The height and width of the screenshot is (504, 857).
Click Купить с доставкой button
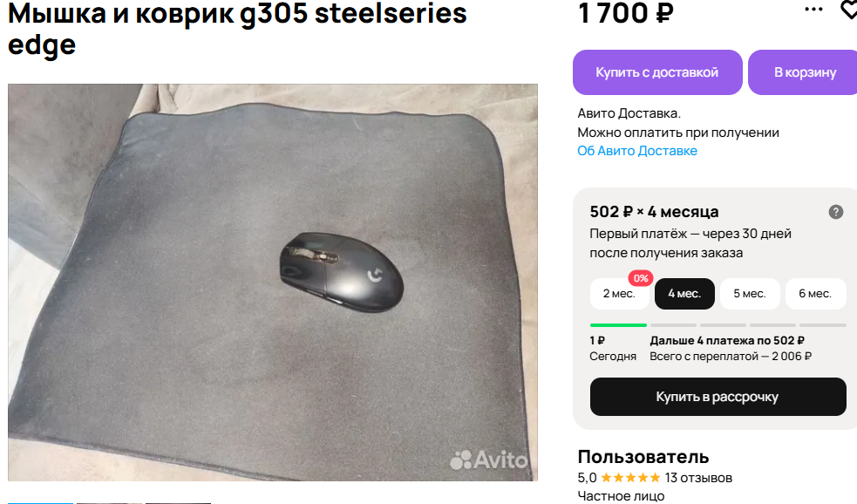[657, 72]
